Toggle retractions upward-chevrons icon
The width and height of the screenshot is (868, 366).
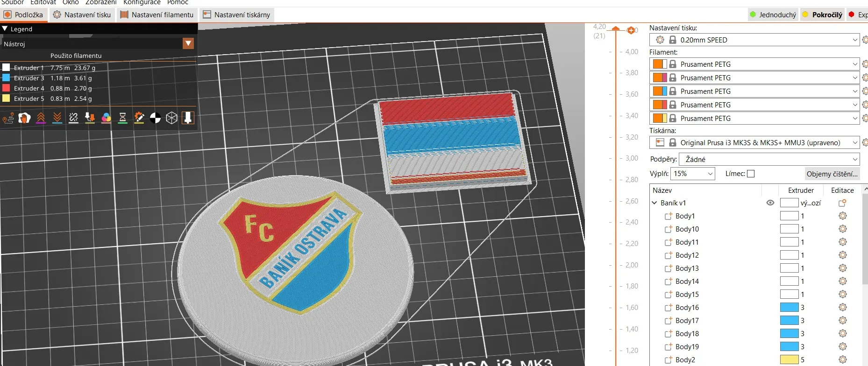click(41, 118)
